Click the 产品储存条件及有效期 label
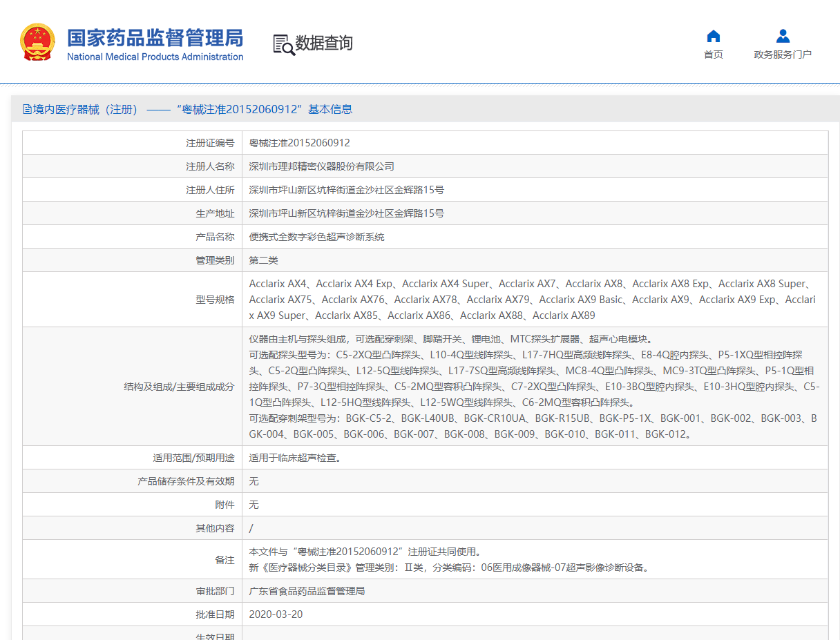Image resolution: width=840 pixels, height=640 pixels. [x=186, y=481]
